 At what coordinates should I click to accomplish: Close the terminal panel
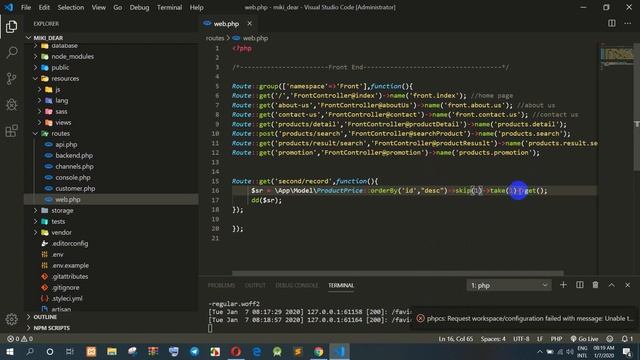pyautogui.click(x=627, y=285)
